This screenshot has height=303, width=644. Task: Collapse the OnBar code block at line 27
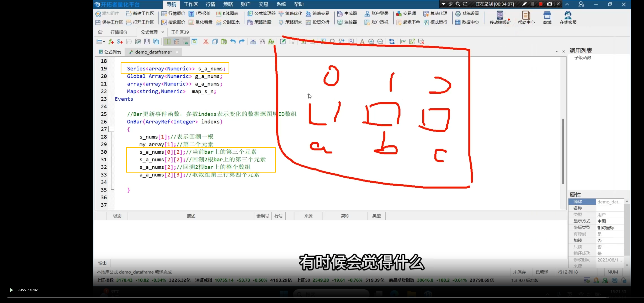click(111, 129)
